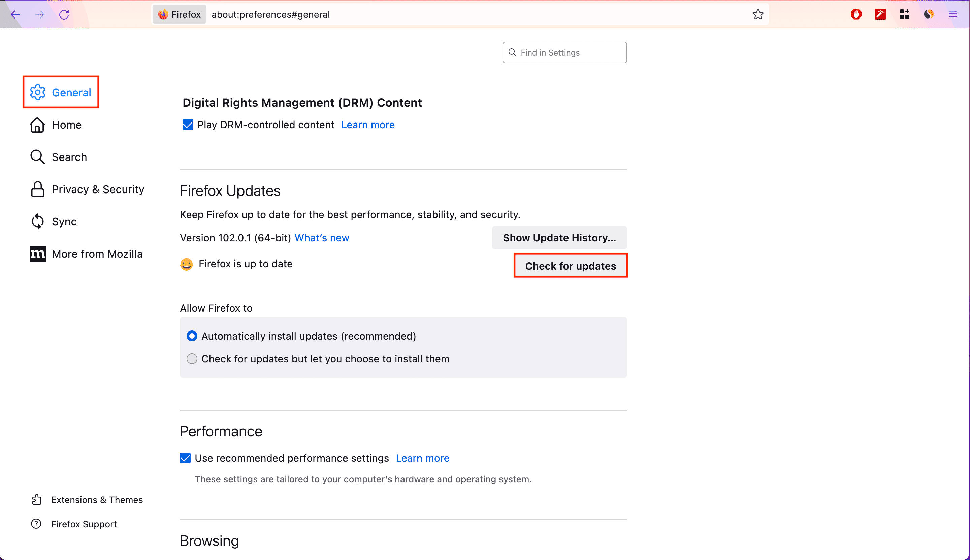Focus the Find in Settings search field

(x=564, y=53)
